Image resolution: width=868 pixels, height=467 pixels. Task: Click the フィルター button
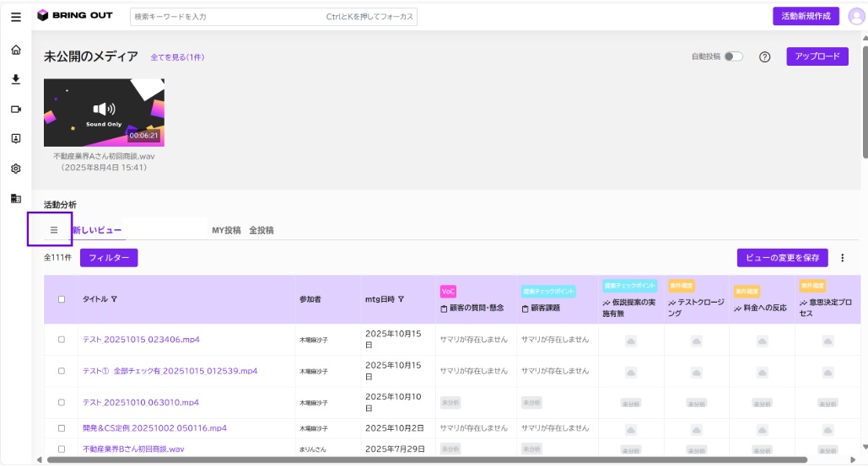pos(109,258)
